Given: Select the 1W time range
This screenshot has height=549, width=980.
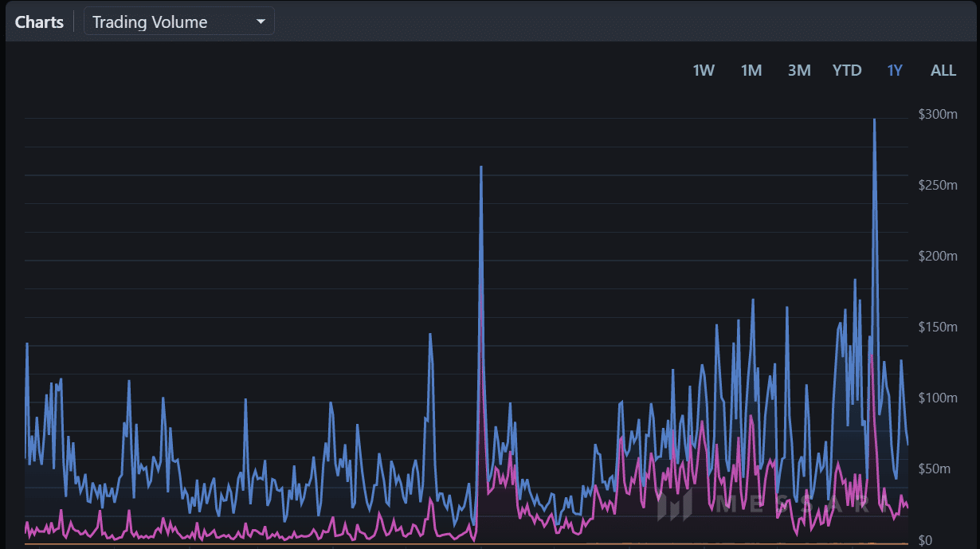Looking at the screenshot, I should pos(704,70).
